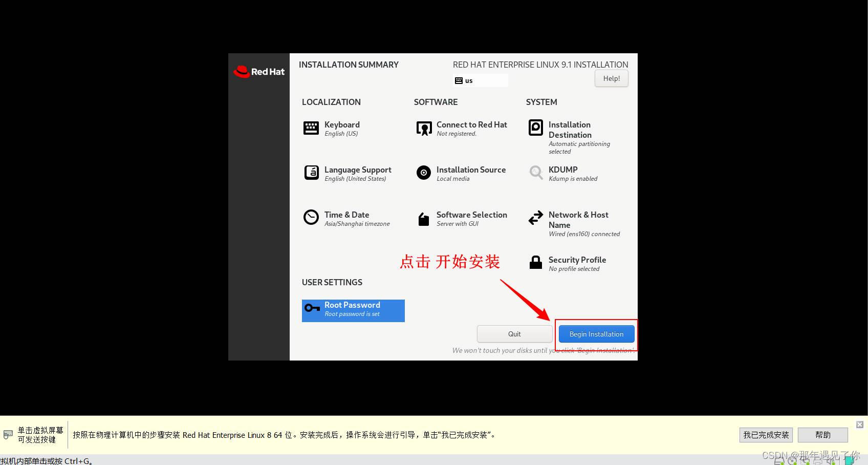This screenshot has height=465, width=868.
Task: Click the virtual keyboard icon bottom left
Action: coord(8,434)
